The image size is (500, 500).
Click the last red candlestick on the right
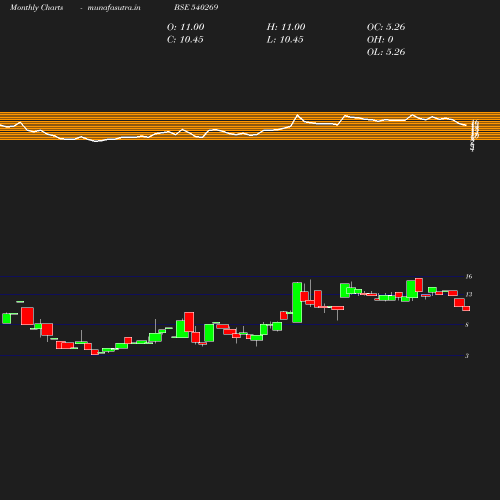pos(466,309)
